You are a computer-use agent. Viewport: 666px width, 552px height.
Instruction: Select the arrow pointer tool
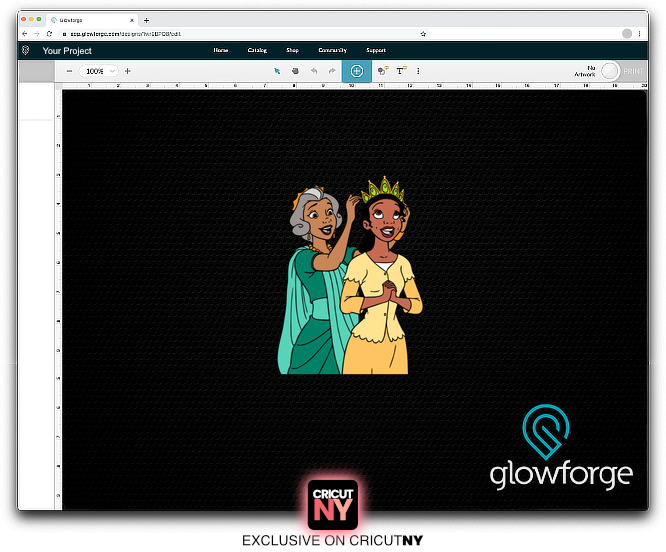[277, 71]
